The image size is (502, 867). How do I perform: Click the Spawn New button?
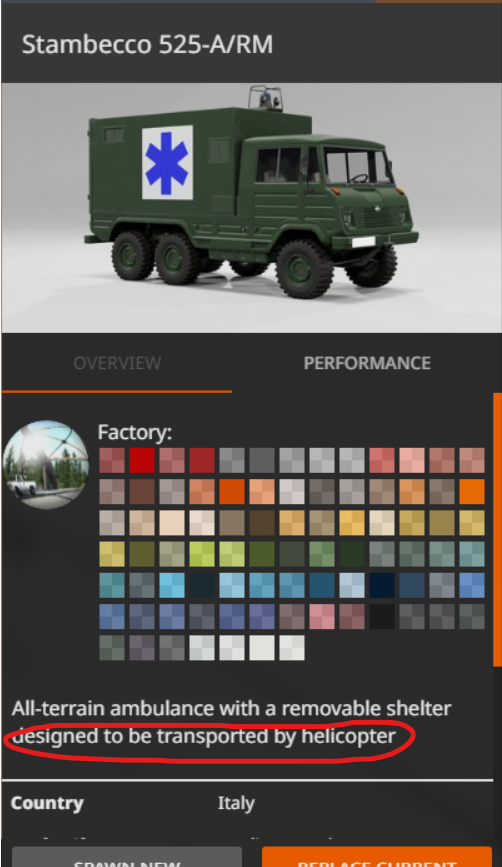127,856
